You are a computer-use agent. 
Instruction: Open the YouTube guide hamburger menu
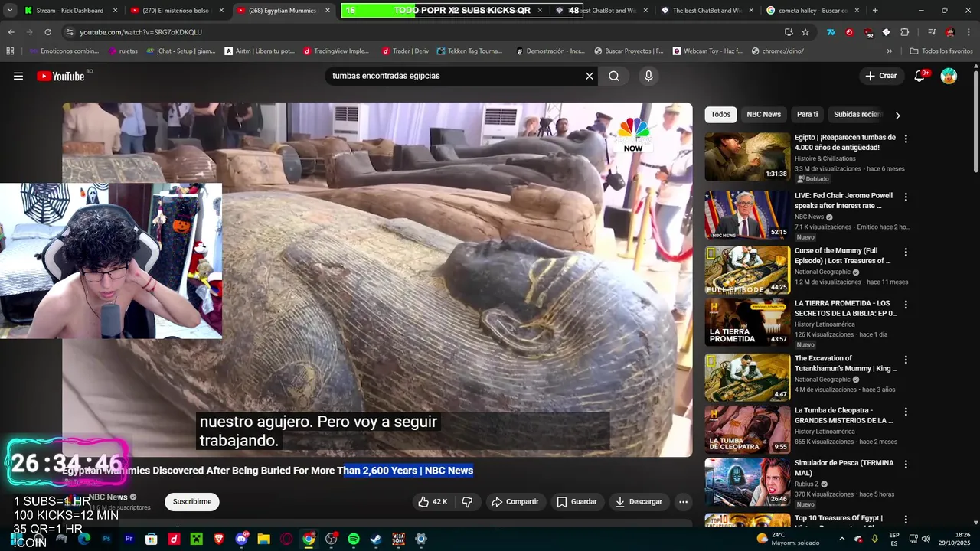(18, 76)
